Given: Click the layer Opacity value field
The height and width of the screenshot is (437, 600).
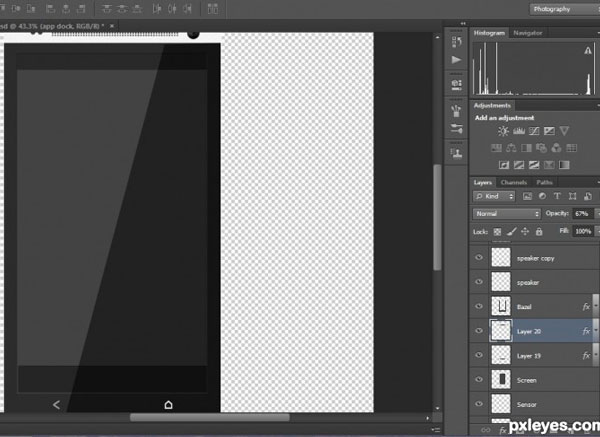Looking at the screenshot, I should pyautogui.click(x=583, y=213).
